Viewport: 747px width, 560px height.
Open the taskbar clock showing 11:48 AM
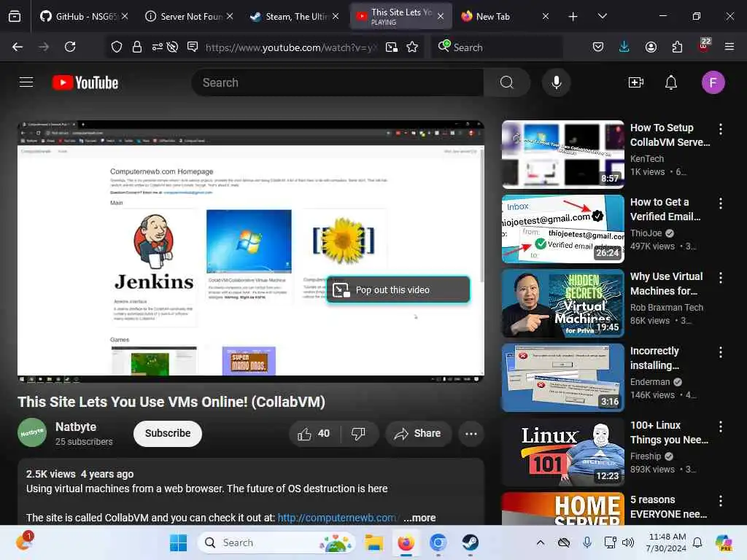(667, 542)
